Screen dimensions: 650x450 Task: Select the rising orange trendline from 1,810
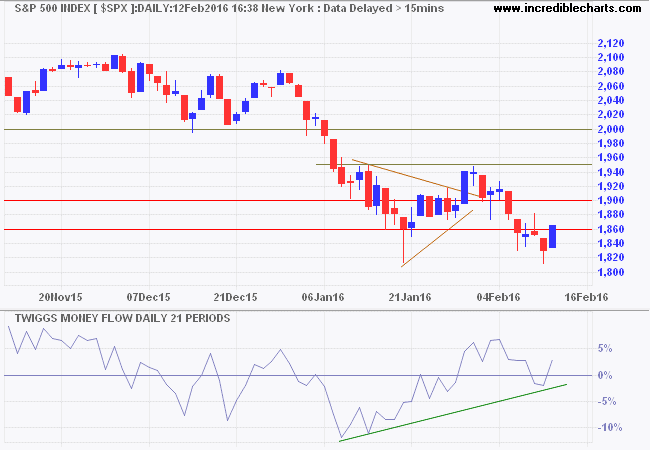[x=437, y=239]
